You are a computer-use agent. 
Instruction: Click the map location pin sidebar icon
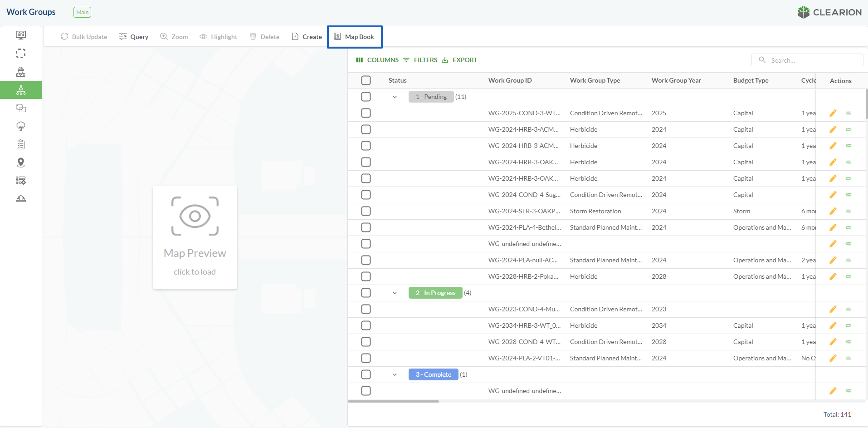(21, 162)
